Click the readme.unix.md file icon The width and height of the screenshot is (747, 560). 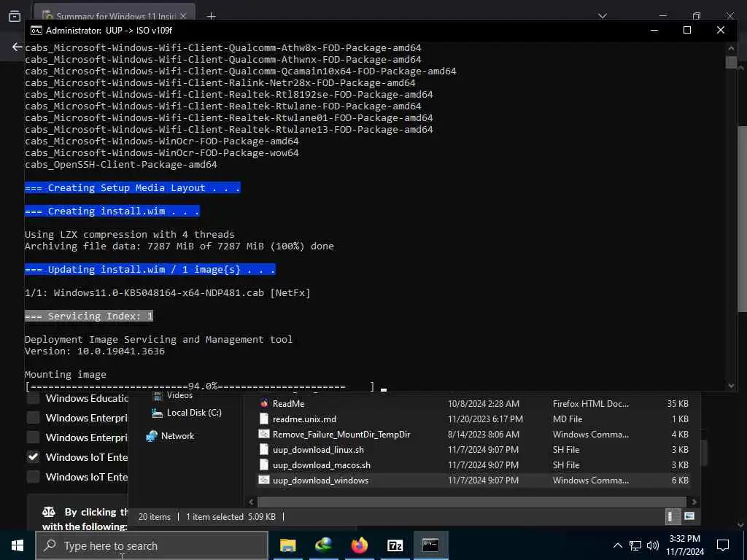point(264,419)
